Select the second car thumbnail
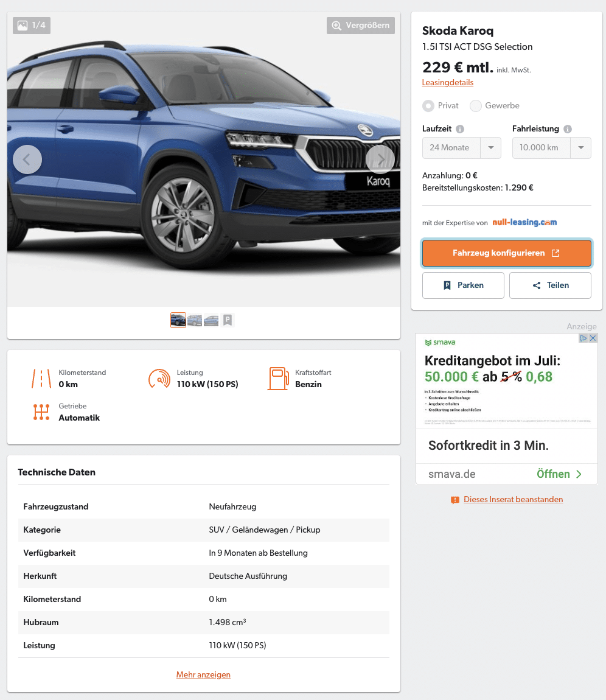Viewport: 606px width, 700px height. click(195, 320)
